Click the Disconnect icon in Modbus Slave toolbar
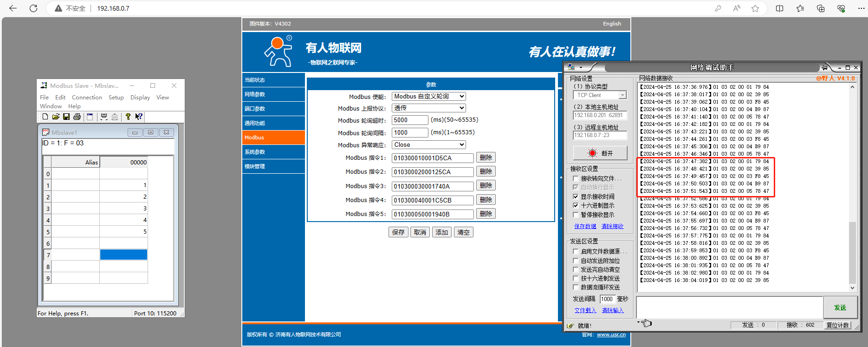Screen dimensions: 868x347 (x=115, y=117)
